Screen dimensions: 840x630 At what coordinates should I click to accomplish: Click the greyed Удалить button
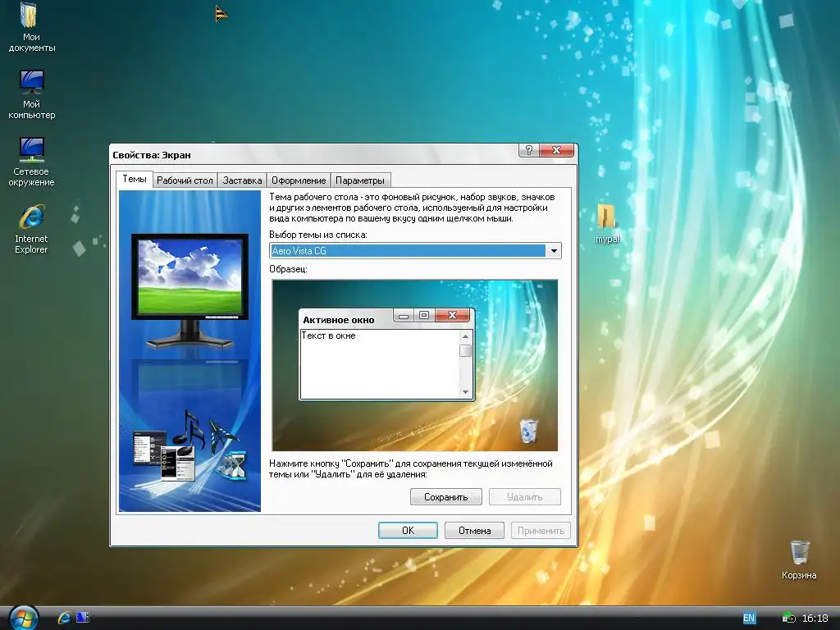point(524,497)
